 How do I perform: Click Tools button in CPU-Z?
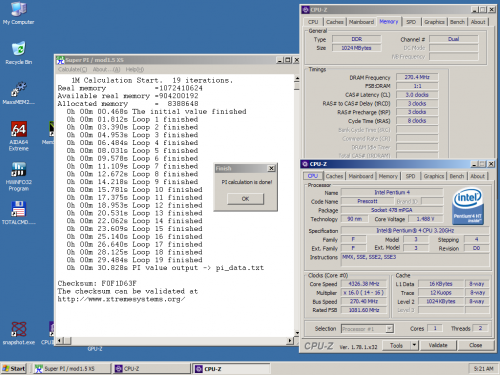[x=396, y=345]
